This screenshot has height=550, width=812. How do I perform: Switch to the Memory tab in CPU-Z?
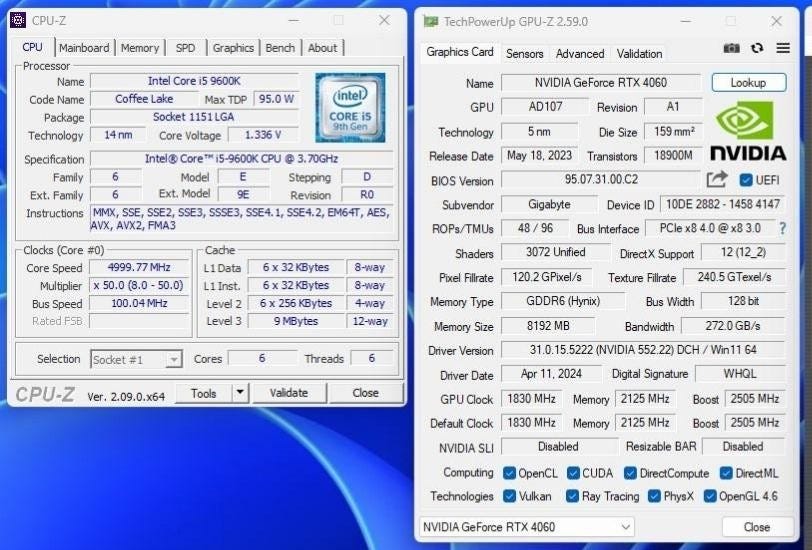click(x=140, y=48)
